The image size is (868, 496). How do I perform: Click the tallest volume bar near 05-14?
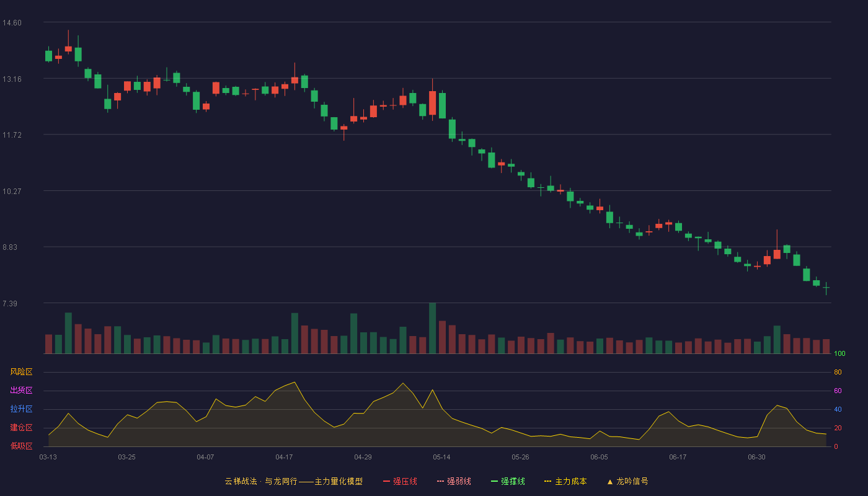(x=432, y=328)
